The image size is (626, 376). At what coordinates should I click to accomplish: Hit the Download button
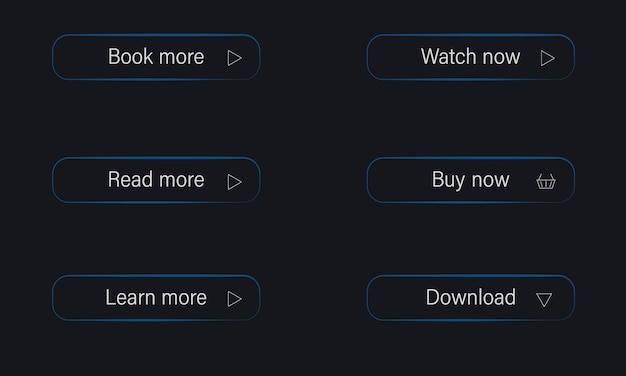[471, 298]
